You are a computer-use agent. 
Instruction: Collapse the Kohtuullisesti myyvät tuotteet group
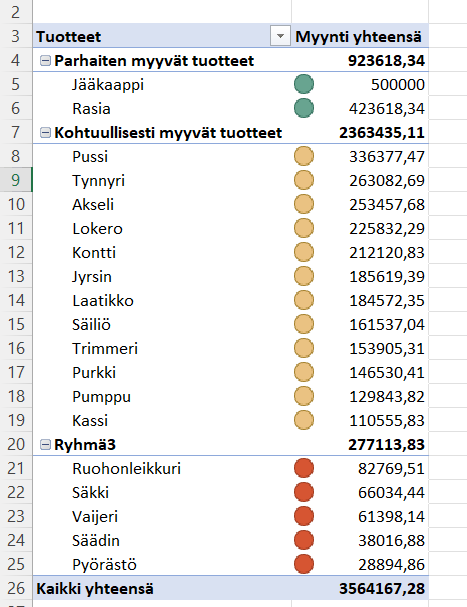click(45, 133)
